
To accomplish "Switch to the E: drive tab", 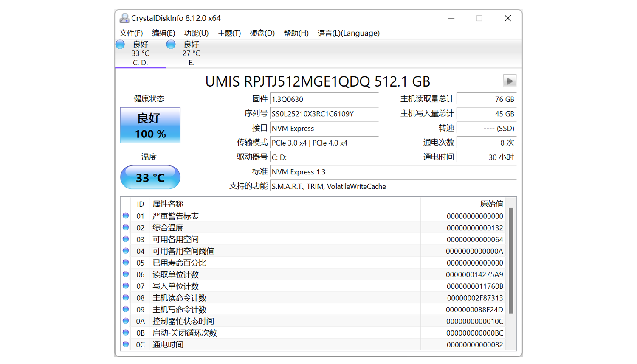I will 191,53.
